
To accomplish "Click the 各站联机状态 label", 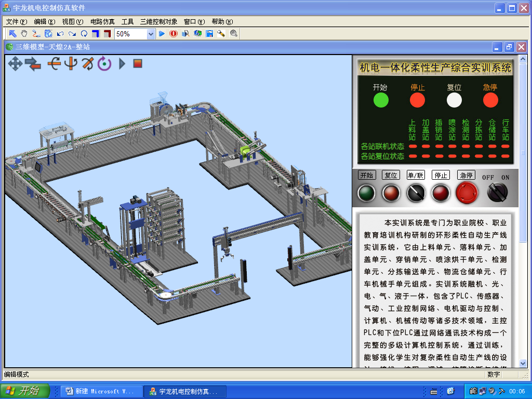I will tap(382, 146).
